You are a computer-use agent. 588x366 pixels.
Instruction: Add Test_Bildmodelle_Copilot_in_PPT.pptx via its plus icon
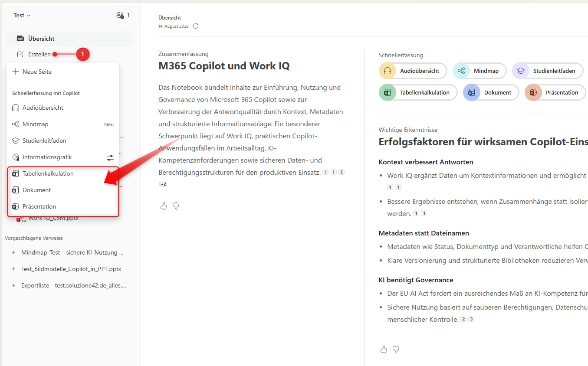(x=13, y=269)
